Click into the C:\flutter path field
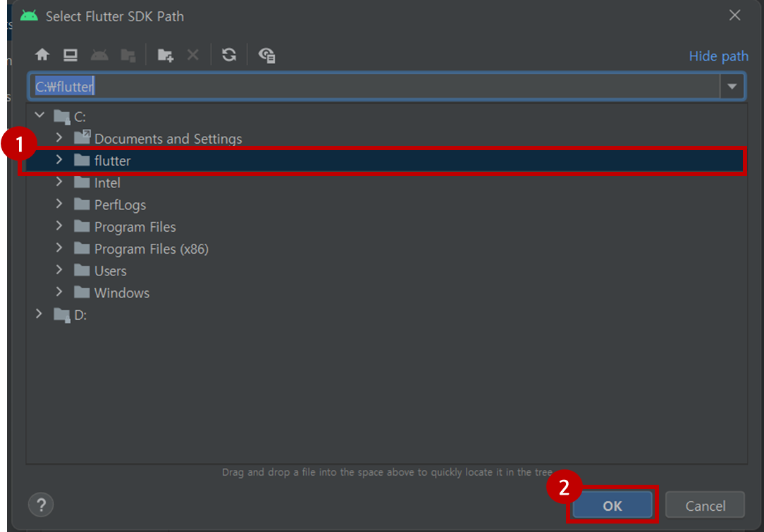The height and width of the screenshot is (532, 764). pos(374,87)
